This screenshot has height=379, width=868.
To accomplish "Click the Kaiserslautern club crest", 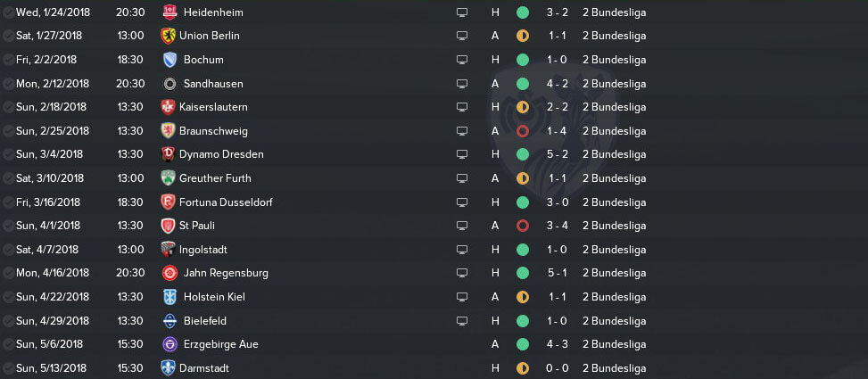I will pos(168,107).
